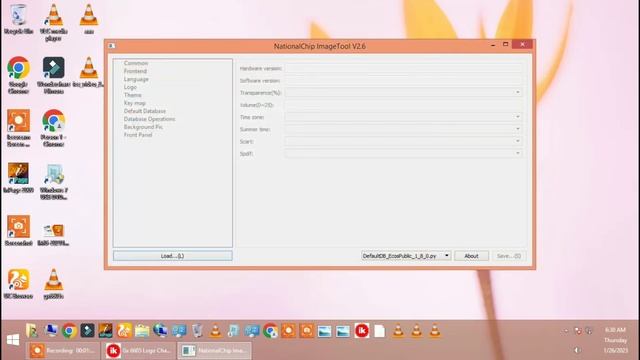Close the NationalChip ImageTool window
640x360 pixels.
coord(522,44)
